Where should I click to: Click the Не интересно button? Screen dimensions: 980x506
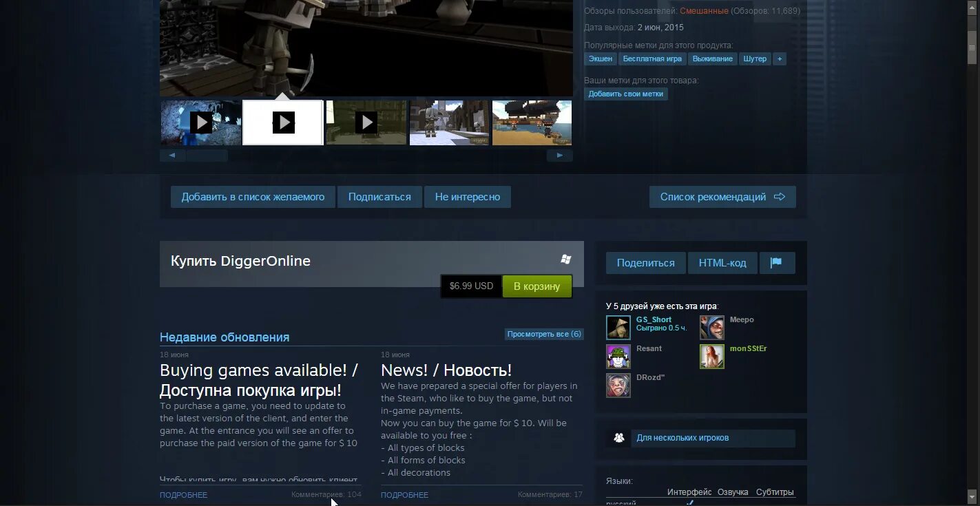468,197
